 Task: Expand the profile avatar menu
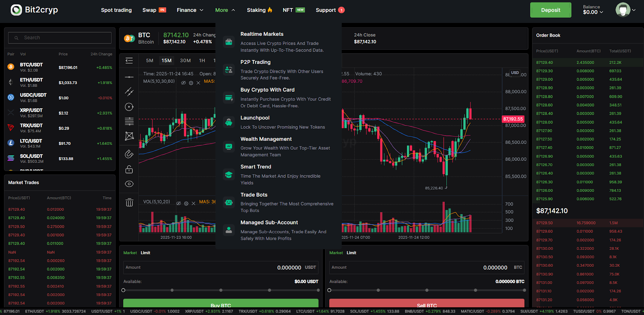click(625, 10)
